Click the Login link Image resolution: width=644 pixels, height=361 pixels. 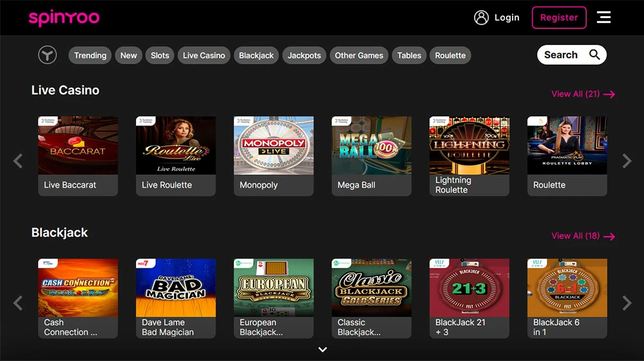click(x=507, y=17)
